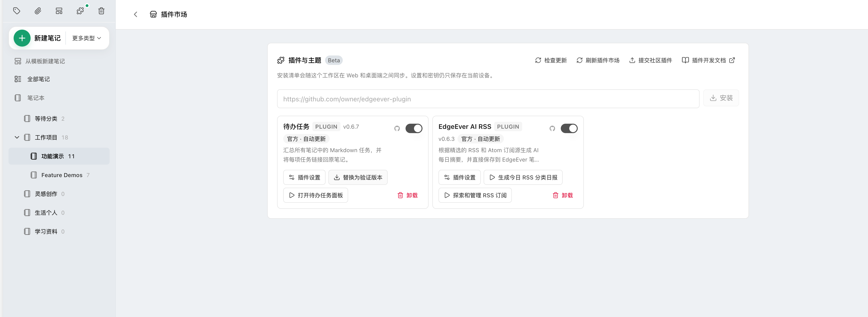Screen dimensions: 868x317
Task: Click the v0.6.7 version label
Action: click(x=351, y=127)
